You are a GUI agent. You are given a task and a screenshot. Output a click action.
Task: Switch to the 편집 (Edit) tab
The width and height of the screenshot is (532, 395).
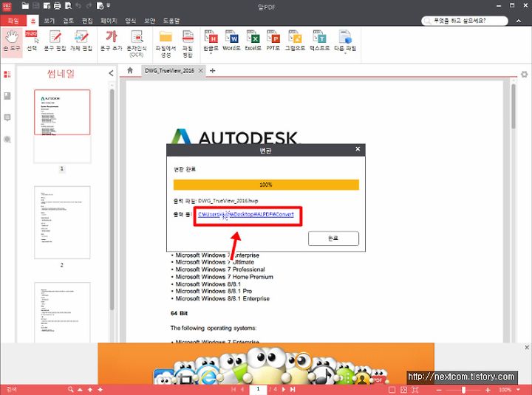click(x=87, y=21)
